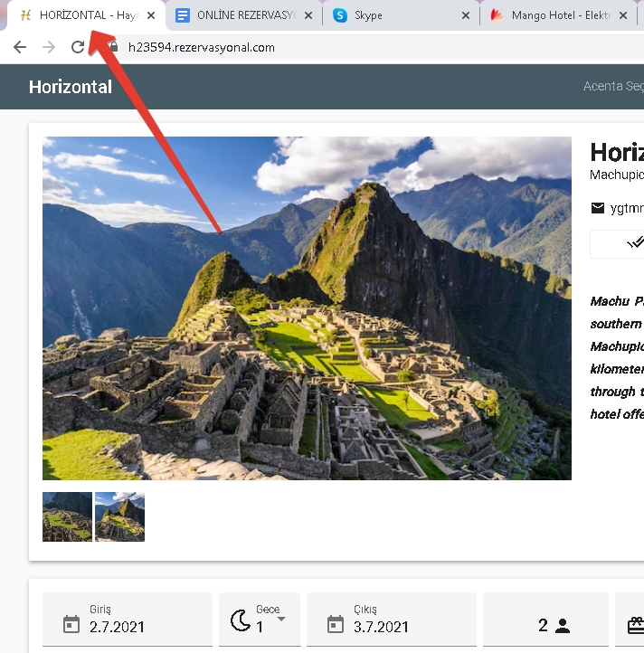Screen dimensions: 644x653
Task: Select the second gallery thumbnail
Action: pos(119,516)
